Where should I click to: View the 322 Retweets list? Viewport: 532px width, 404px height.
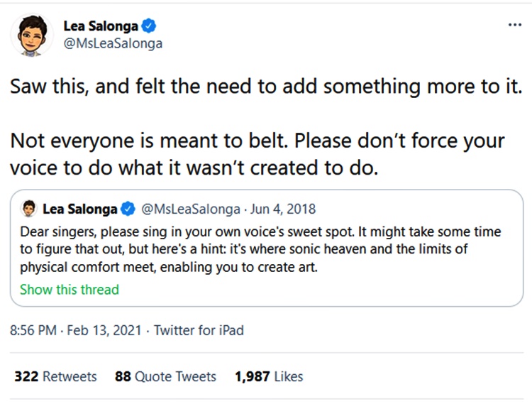55,376
